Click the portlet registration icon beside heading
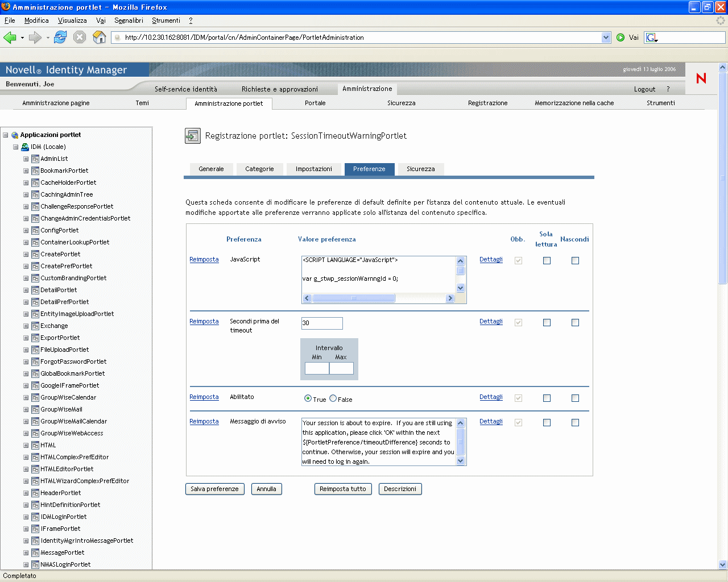The image size is (728, 582). coord(193,136)
